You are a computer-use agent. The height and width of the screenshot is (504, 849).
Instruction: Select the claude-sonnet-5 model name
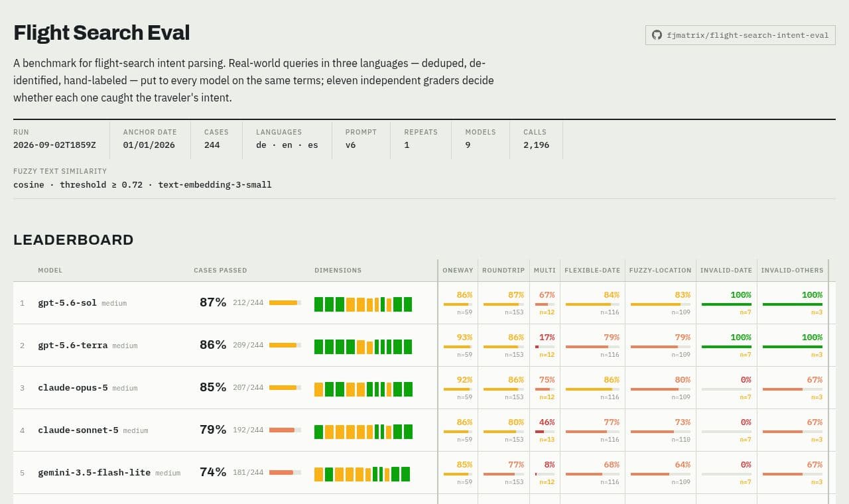[78, 430]
